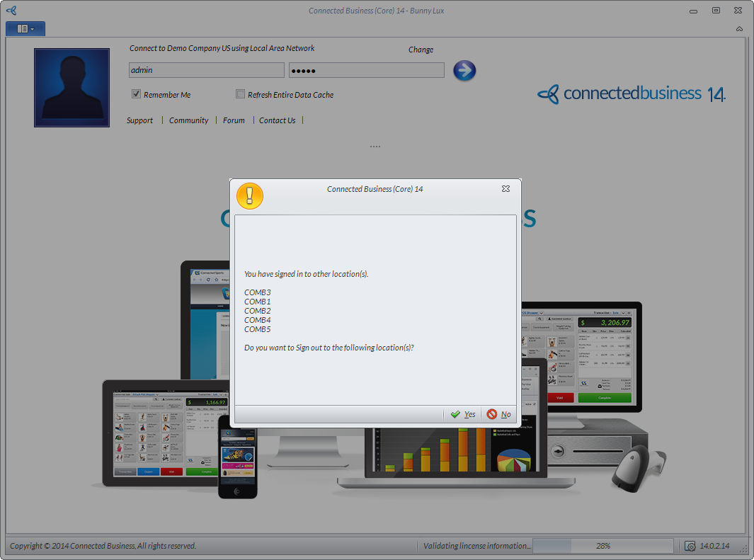Click the Connected Business logo in title bar

[11, 10]
